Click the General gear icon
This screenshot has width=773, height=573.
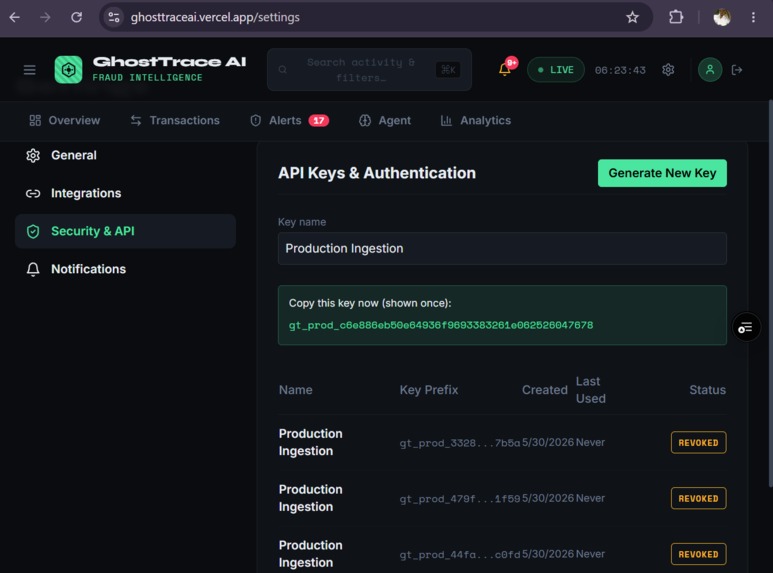click(33, 155)
